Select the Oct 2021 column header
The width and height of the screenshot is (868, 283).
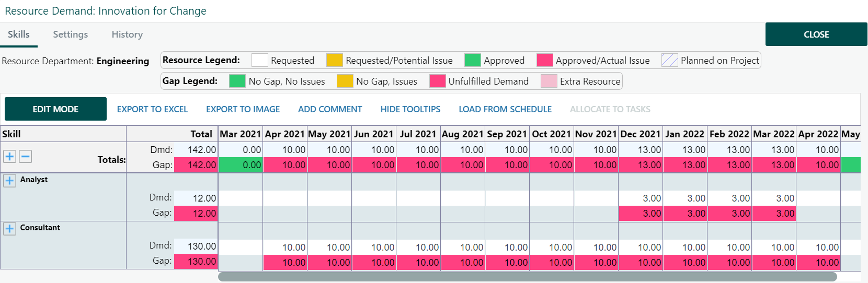(552, 134)
